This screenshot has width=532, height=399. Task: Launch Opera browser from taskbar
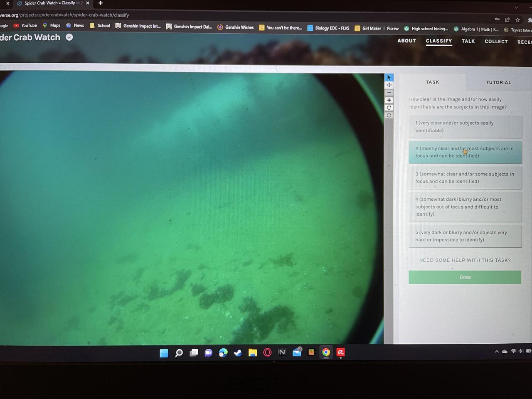point(267,352)
